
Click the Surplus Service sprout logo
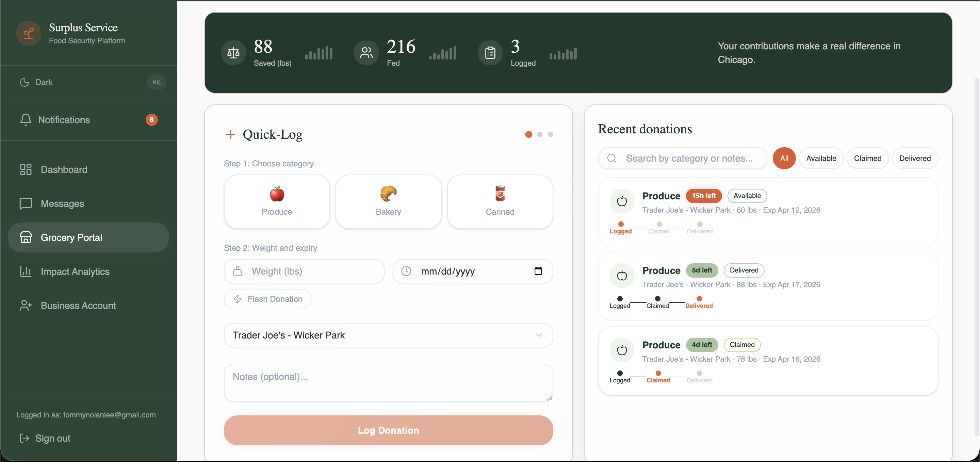click(x=29, y=33)
